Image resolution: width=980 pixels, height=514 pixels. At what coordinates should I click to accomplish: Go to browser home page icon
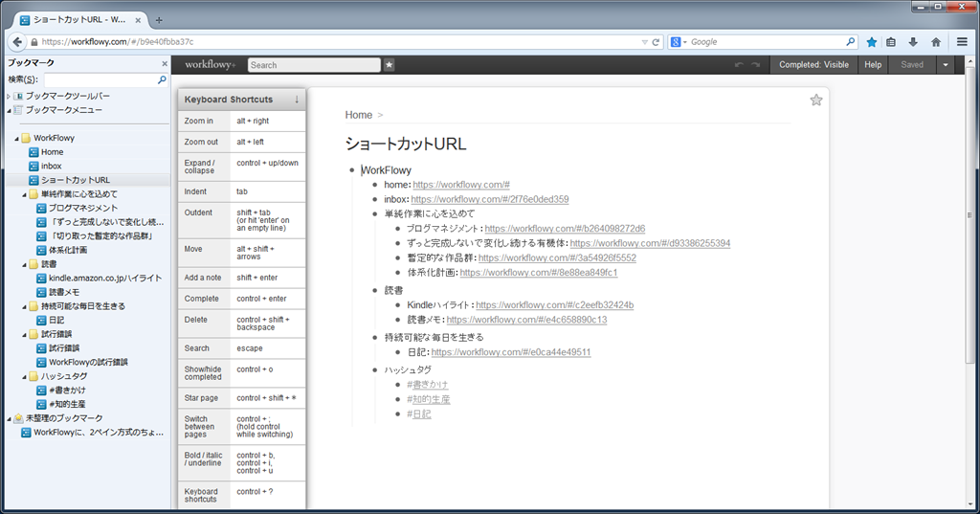point(936,42)
